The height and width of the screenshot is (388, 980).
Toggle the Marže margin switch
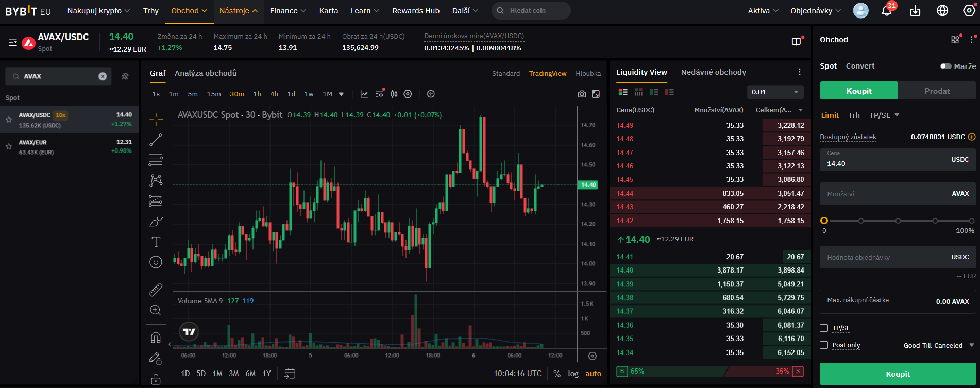click(x=945, y=66)
